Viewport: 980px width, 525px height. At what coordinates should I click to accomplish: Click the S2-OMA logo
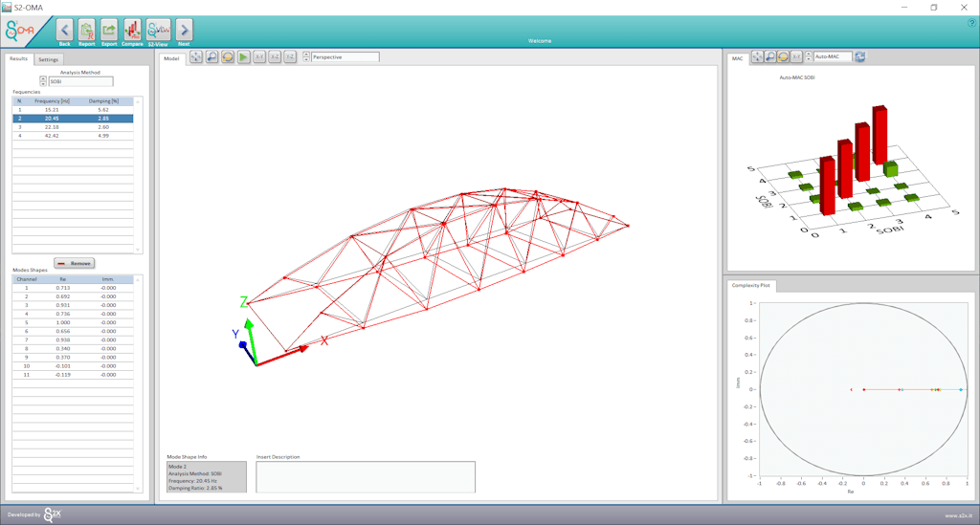(21, 30)
